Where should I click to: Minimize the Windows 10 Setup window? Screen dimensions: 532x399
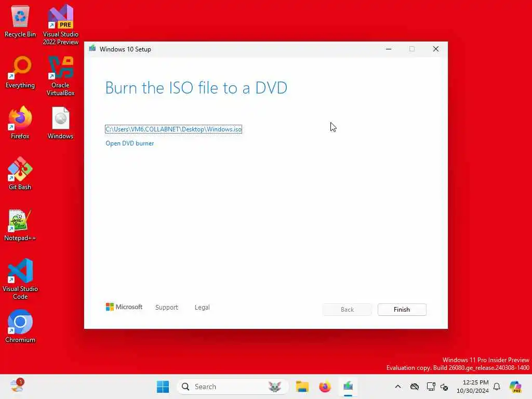[x=389, y=49]
